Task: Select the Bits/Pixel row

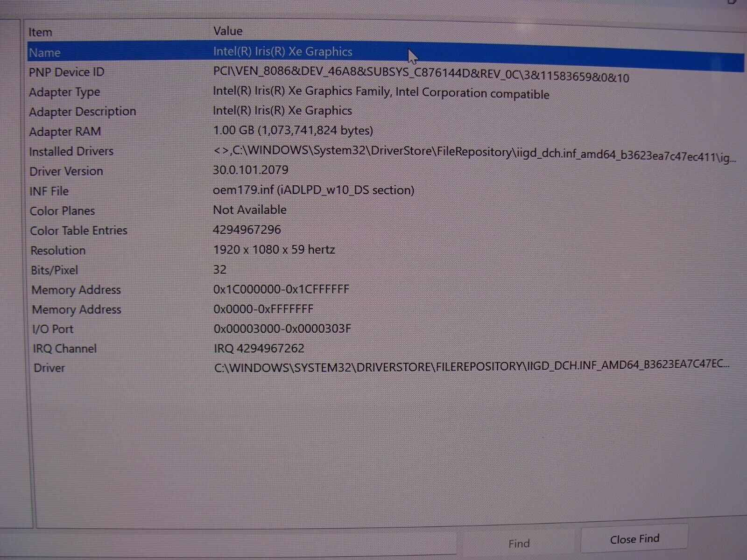Action: click(x=385, y=270)
